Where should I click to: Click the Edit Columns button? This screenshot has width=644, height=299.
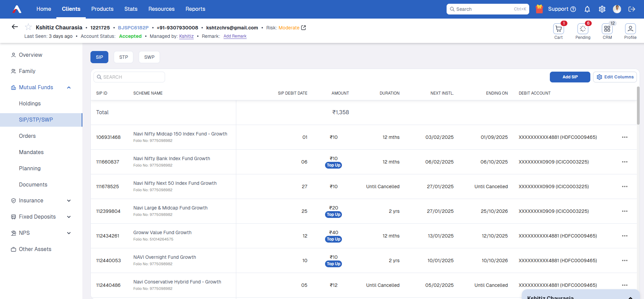(x=615, y=77)
